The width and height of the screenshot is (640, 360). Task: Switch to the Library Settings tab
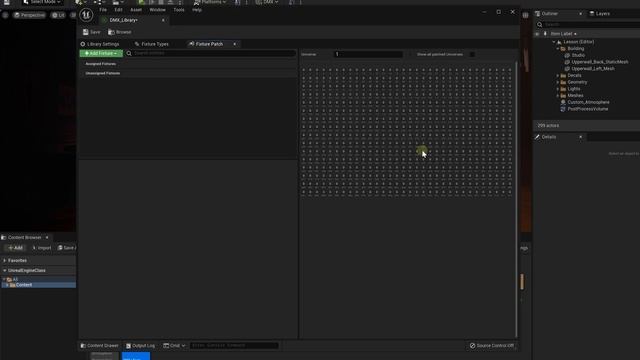[100, 44]
